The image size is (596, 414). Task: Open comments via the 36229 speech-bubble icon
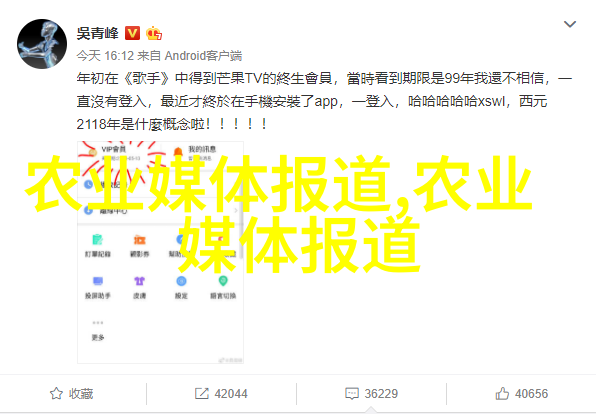pos(352,393)
